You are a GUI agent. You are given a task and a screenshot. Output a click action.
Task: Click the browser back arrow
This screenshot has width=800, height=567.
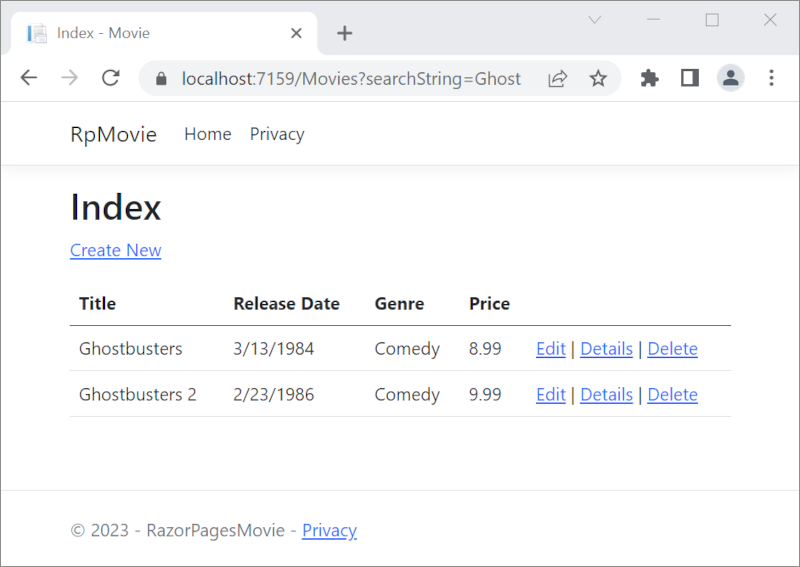click(x=28, y=78)
